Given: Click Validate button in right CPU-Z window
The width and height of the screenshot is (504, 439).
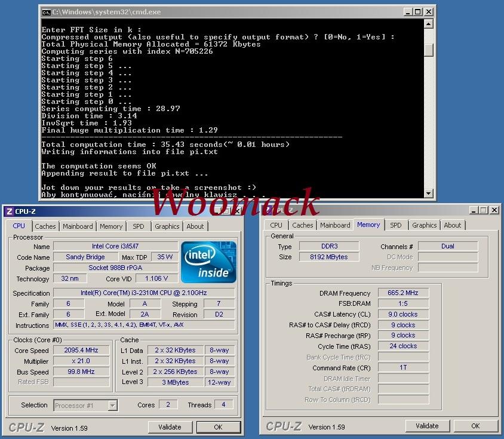Looking at the screenshot, I should 427,426.
